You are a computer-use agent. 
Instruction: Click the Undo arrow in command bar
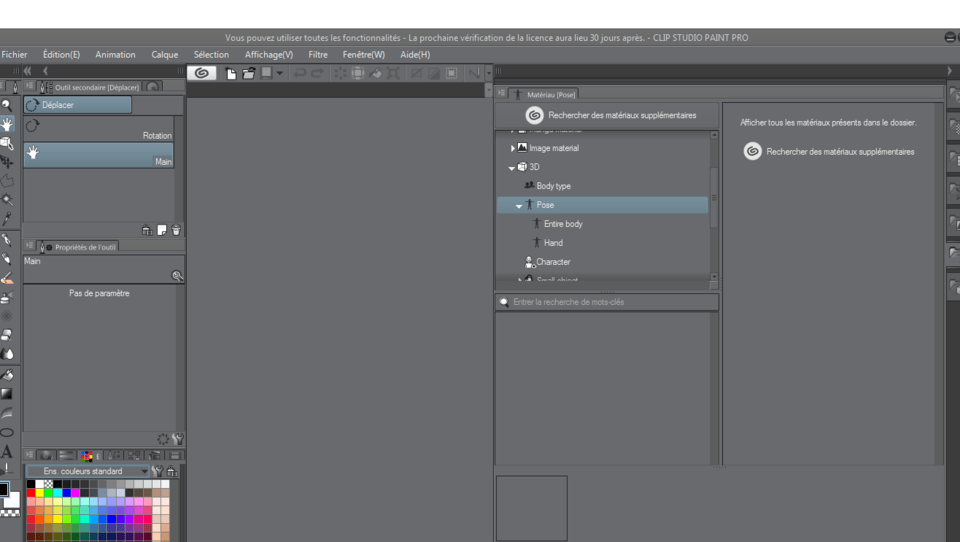[299, 73]
